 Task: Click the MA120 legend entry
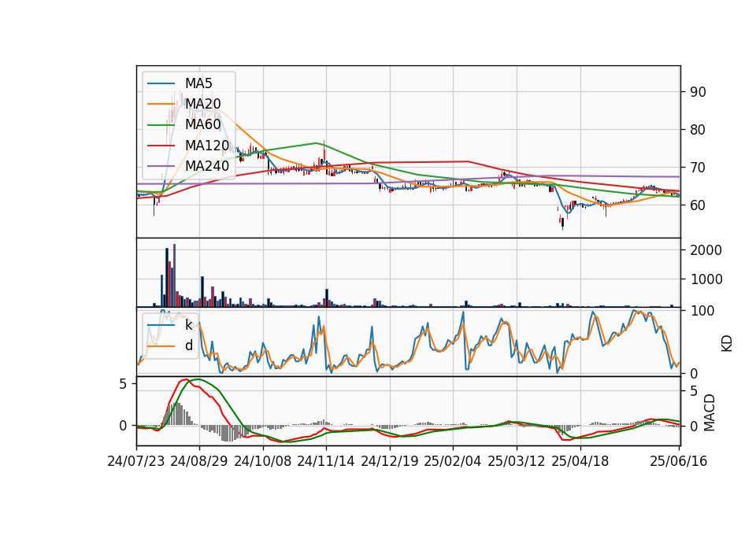tap(188, 145)
